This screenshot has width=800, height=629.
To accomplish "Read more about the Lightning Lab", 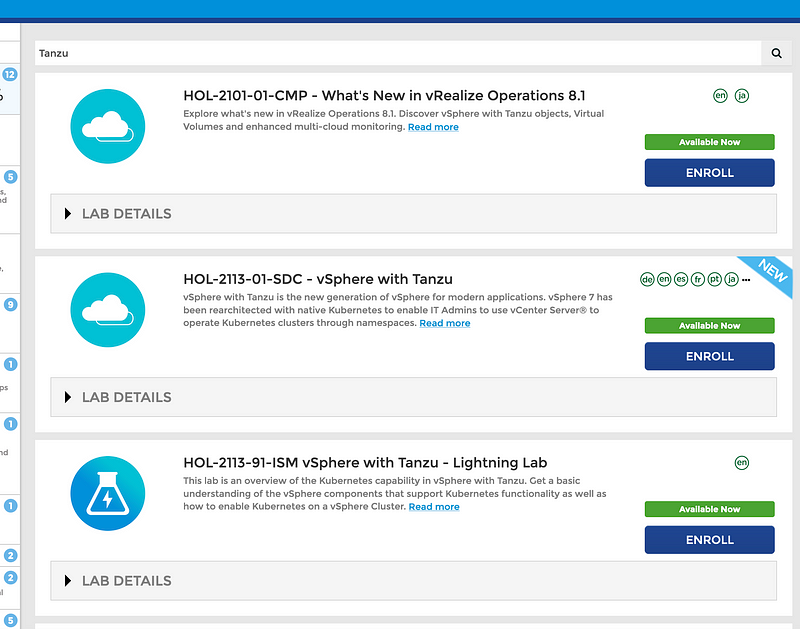I will point(434,507).
